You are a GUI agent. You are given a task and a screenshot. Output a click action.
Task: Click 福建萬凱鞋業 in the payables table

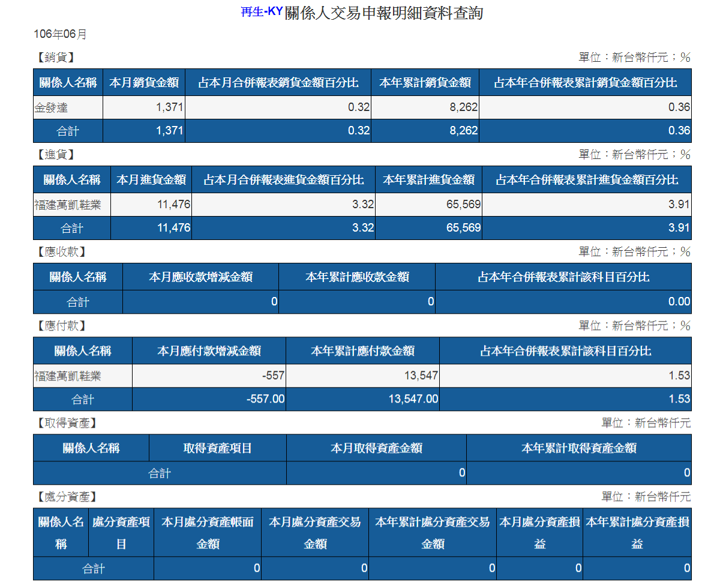[83, 376]
